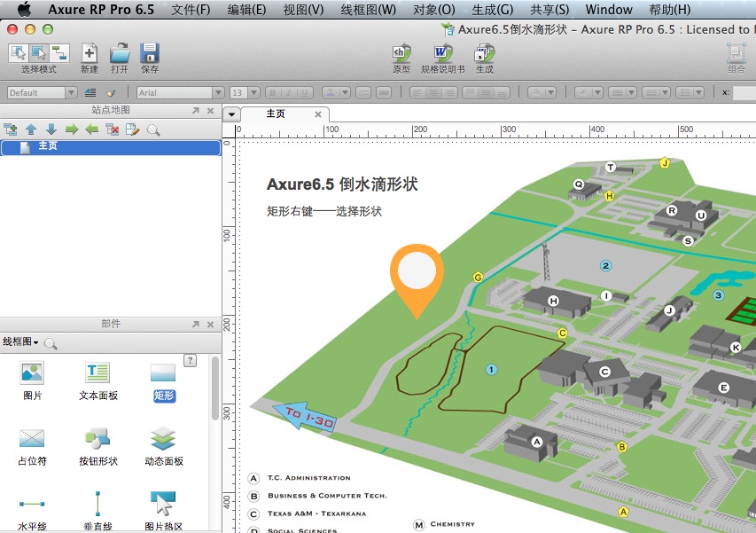This screenshot has height=533, width=756.
Task: Add a child page in sitemap
Action: point(11,129)
